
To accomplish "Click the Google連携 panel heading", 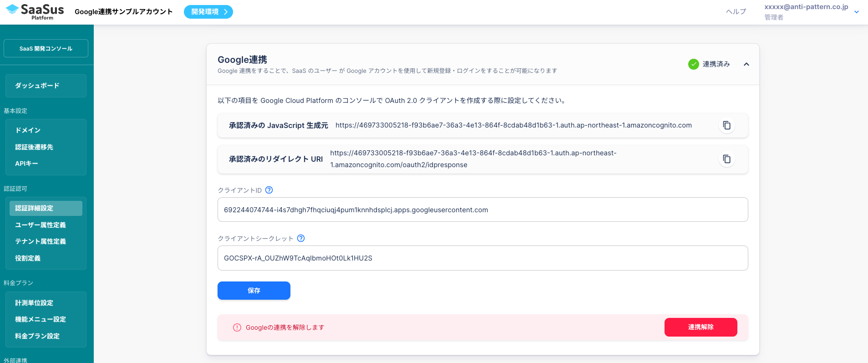I will [243, 60].
